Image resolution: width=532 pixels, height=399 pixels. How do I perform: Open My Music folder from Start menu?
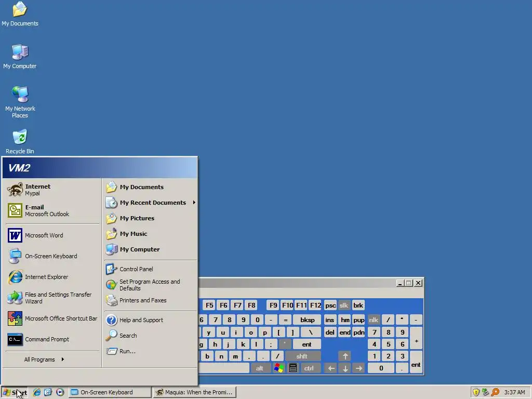151,234
